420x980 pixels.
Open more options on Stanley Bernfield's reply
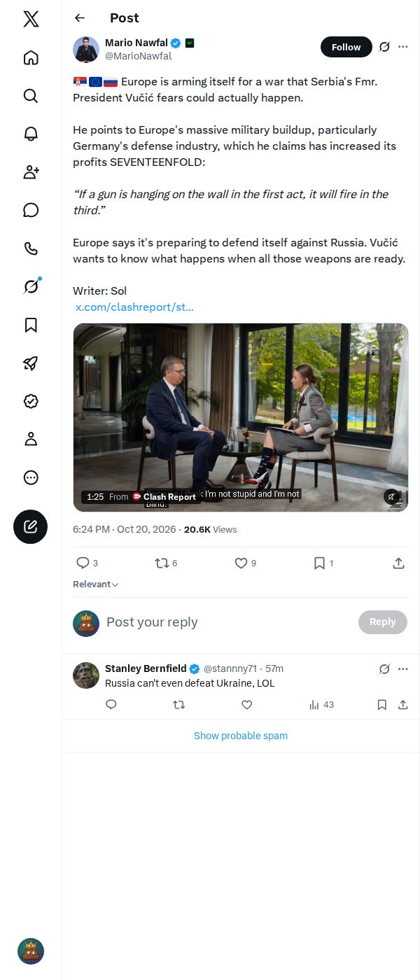point(403,668)
